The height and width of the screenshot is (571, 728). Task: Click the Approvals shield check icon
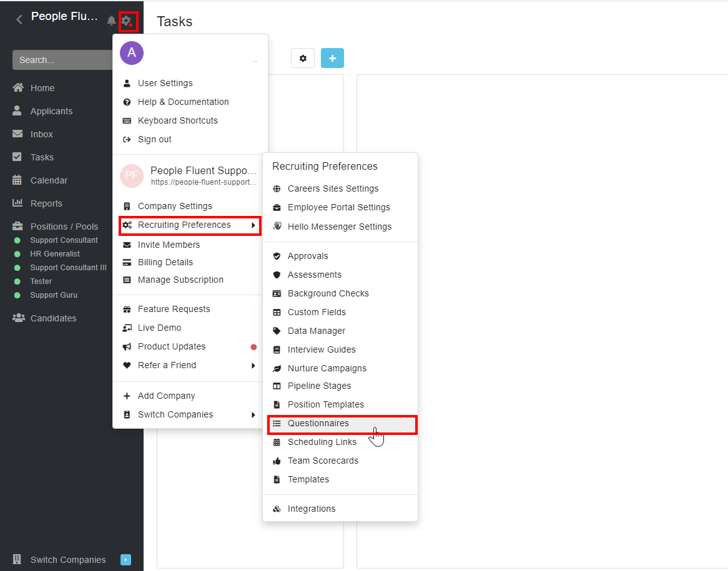[x=277, y=256]
